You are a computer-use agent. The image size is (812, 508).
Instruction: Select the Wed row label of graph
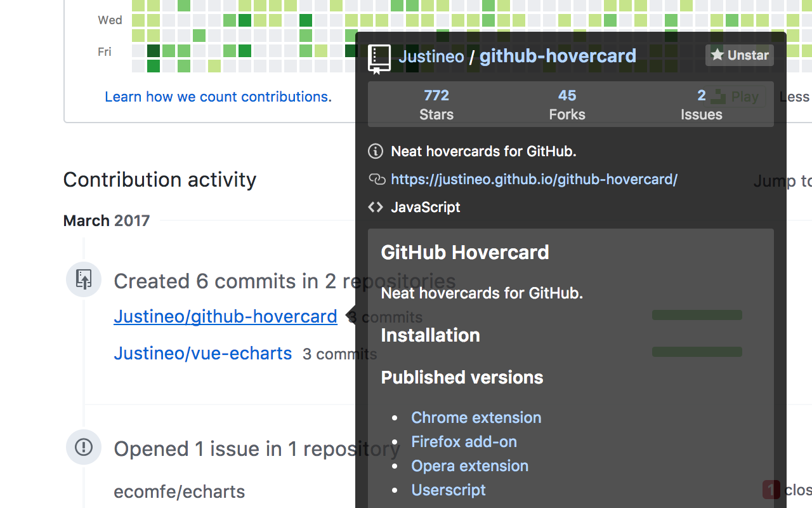(x=110, y=20)
